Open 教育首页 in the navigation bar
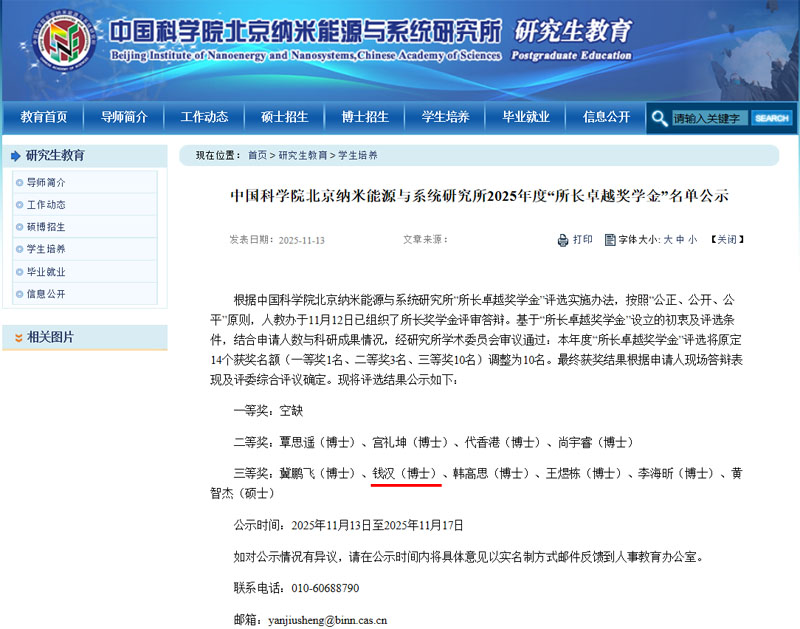The height and width of the screenshot is (629, 800). coord(44,117)
